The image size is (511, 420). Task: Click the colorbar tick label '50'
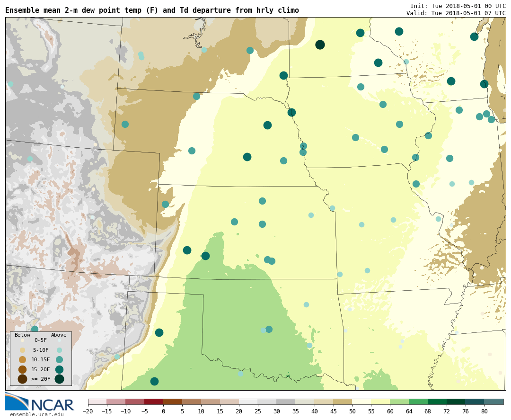coord(352,411)
